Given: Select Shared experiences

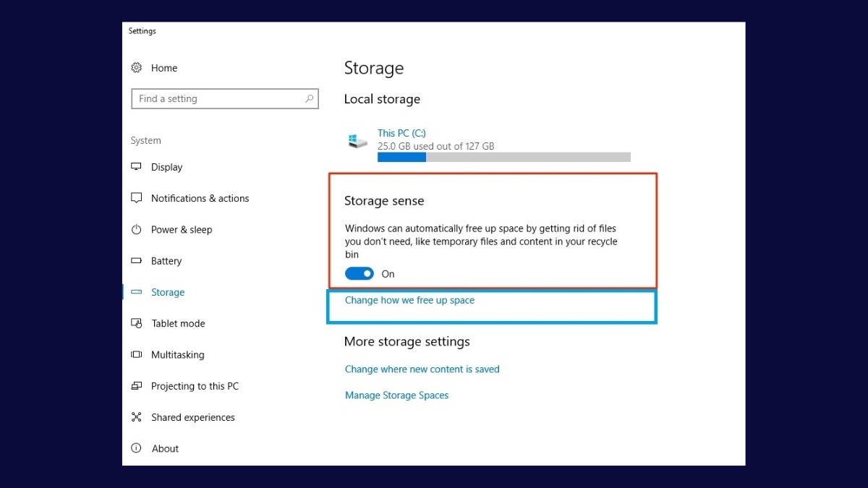Looking at the screenshot, I should coord(192,417).
